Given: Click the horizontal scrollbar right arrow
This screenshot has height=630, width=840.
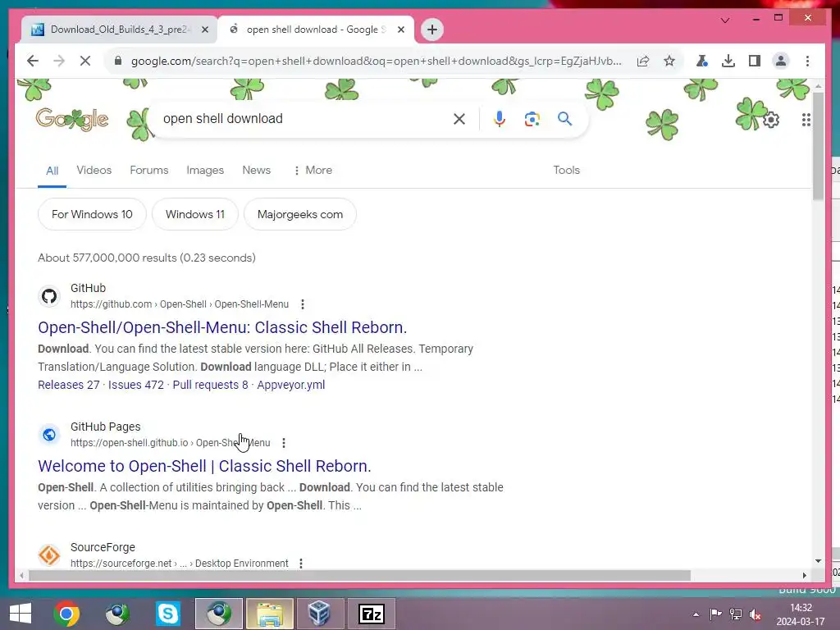Looking at the screenshot, I should (804, 575).
